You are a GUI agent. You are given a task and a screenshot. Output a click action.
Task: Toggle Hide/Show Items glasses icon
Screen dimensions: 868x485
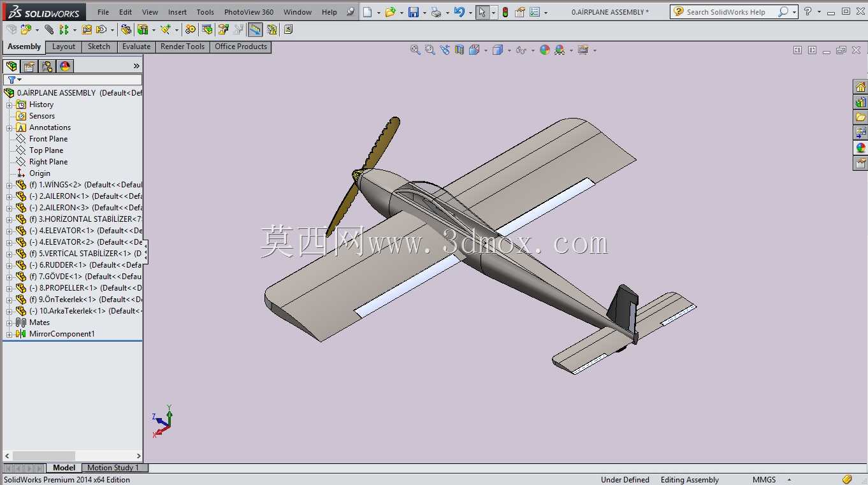coord(521,50)
